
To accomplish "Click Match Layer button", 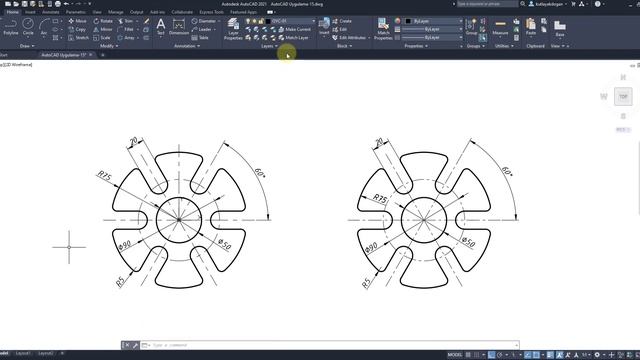I will point(293,38).
